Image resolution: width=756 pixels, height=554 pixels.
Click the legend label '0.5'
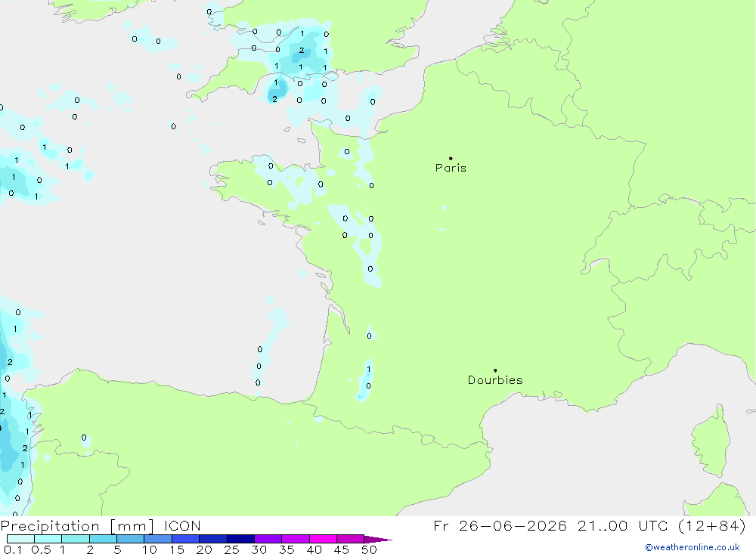coord(41,549)
